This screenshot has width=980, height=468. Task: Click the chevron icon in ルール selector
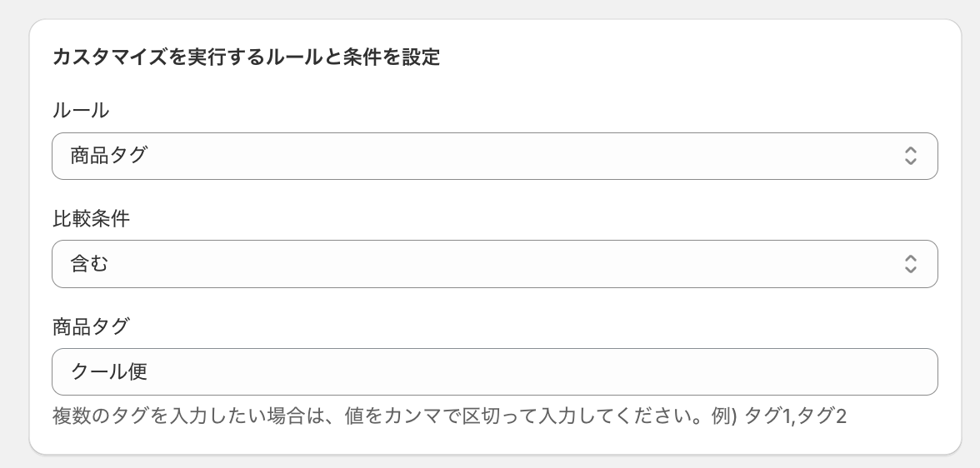911,156
